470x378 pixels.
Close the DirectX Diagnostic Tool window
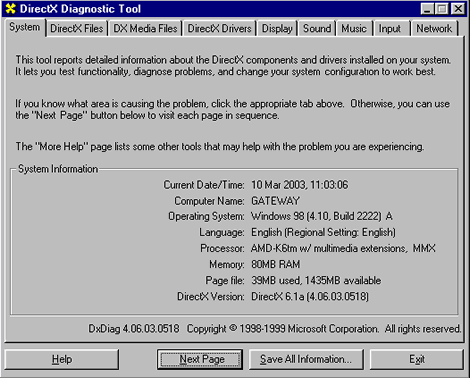point(458,9)
